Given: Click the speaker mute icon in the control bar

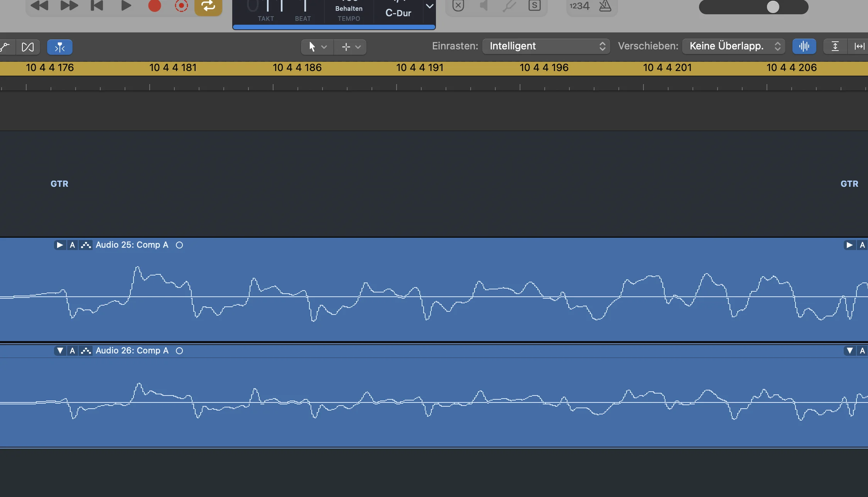Looking at the screenshot, I should pos(483,5).
